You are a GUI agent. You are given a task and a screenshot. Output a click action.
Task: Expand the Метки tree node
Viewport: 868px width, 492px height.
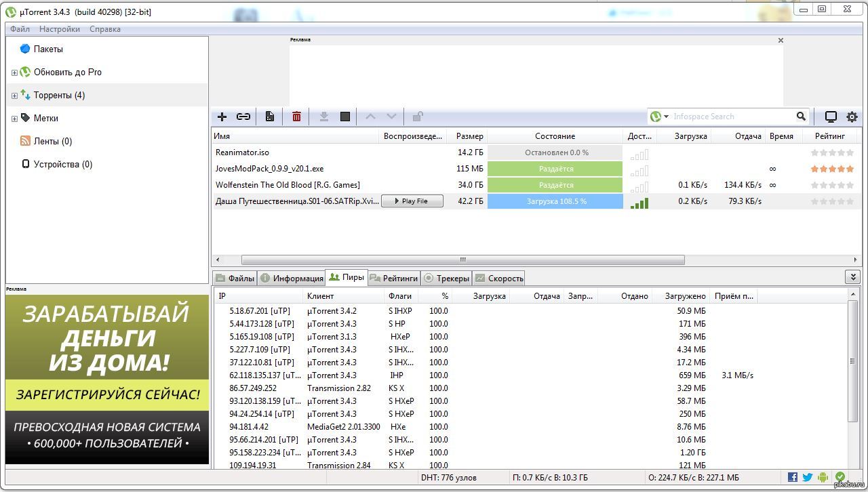pos(14,119)
